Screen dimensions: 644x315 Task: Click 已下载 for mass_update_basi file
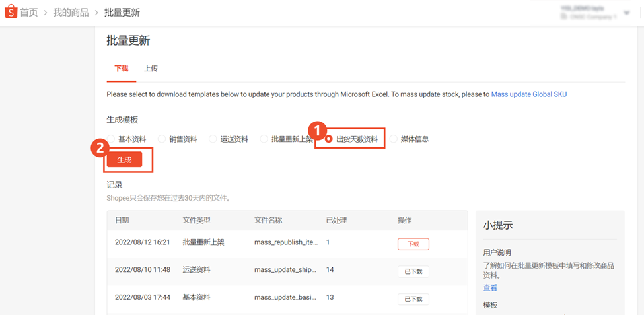413,299
